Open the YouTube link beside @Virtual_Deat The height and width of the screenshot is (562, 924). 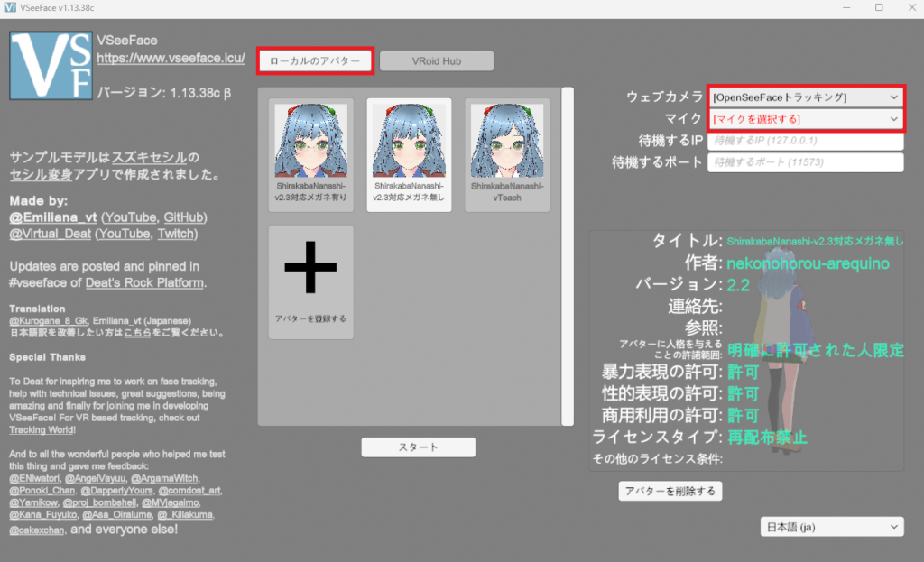pyautogui.click(x=125, y=234)
